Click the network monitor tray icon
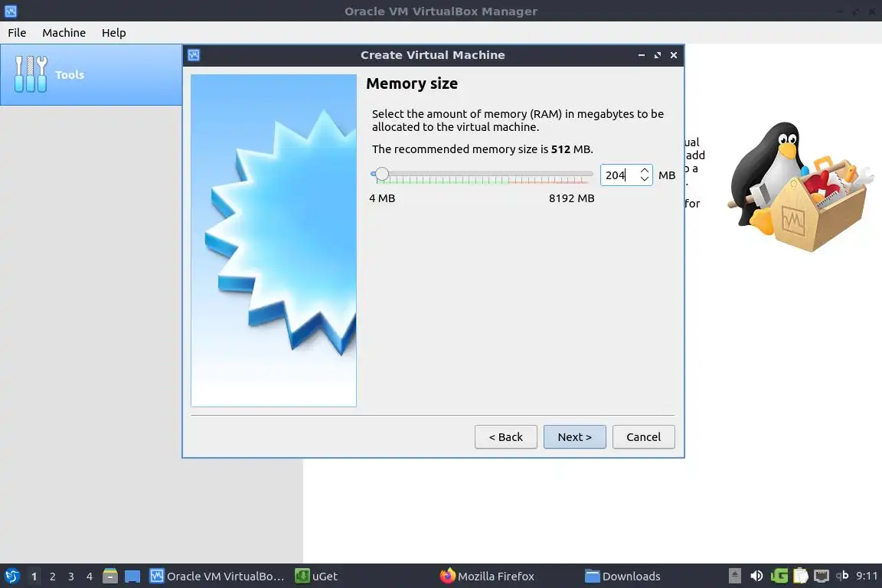Image resolution: width=882 pixels, height=588 pixels. (822, 577)
